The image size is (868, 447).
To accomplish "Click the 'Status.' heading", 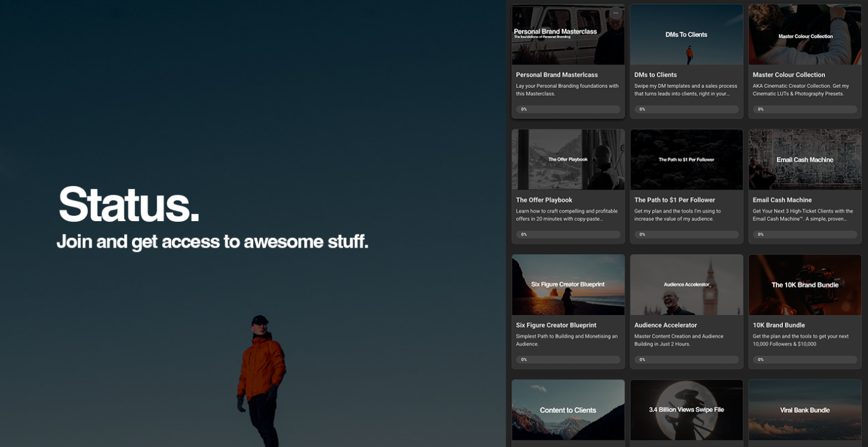I will point(129,204).
